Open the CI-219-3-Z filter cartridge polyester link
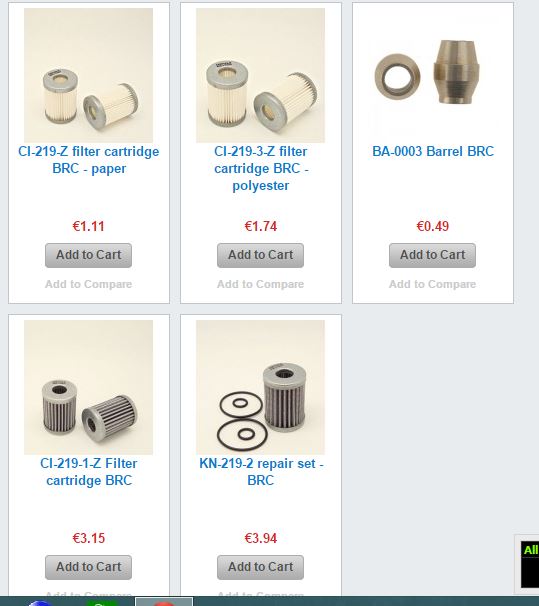This screenshot has height=606, width=539. [x=261, y=169]
